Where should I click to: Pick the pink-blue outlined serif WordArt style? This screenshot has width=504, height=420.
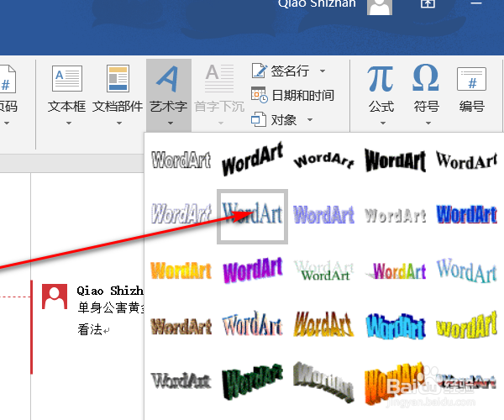pyautogui.click(x=253, y=324)
